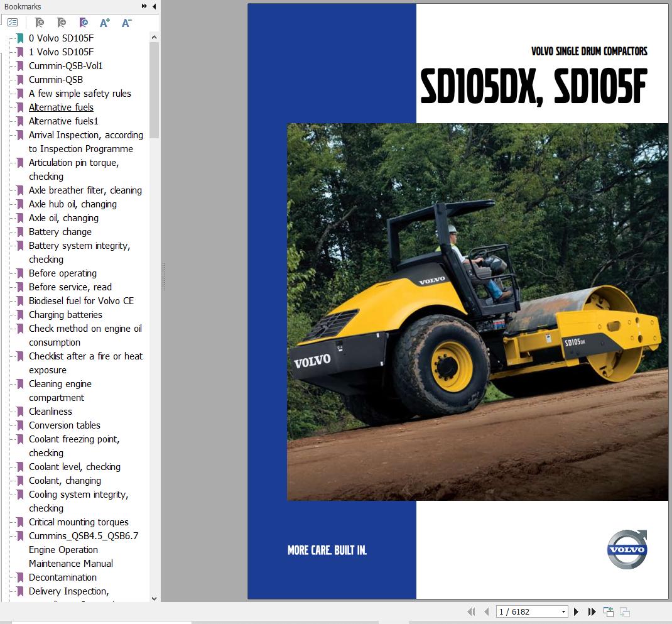Select 'Before service, read' bookmark

point(70,287)
